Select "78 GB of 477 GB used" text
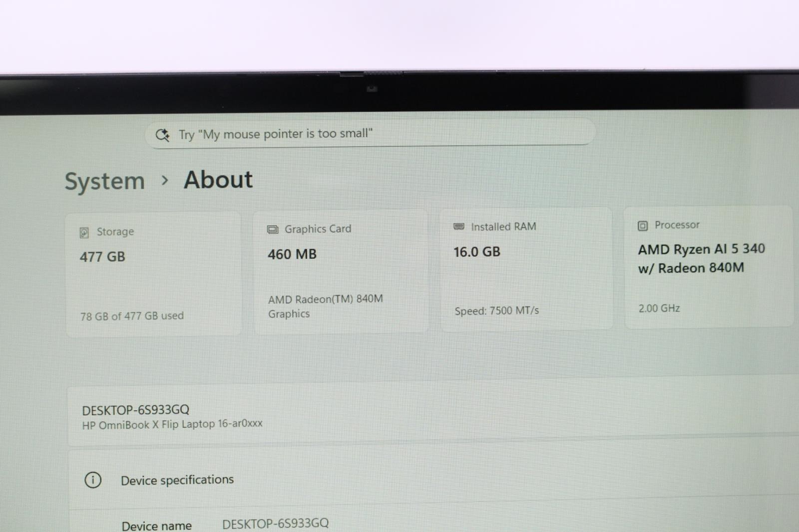799x532 pixels. coord(132,316)
